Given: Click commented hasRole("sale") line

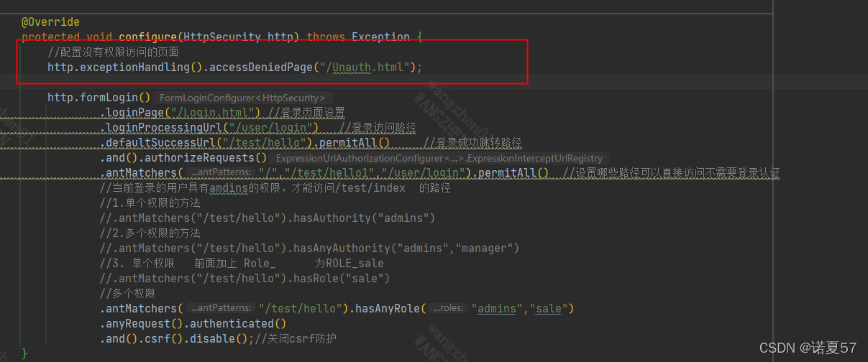Looking at the screenshot, I should click(x=245, y=279).
